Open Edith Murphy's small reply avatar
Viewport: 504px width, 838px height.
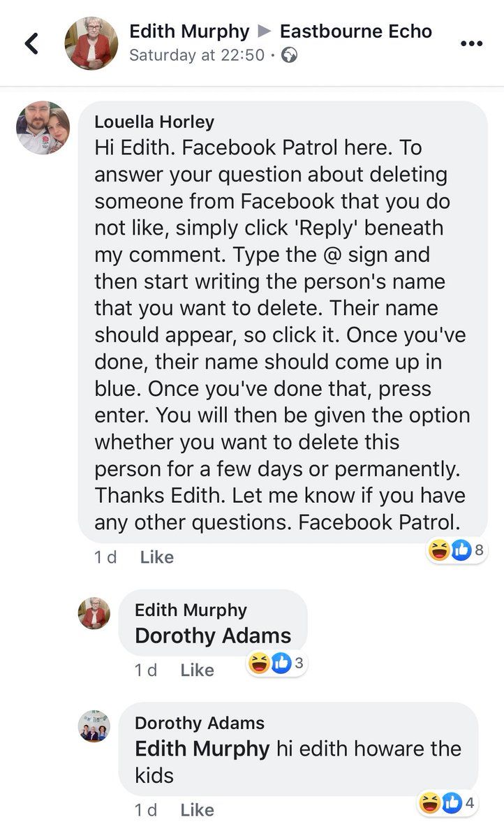pyautogui.click(x=94, y=613)
